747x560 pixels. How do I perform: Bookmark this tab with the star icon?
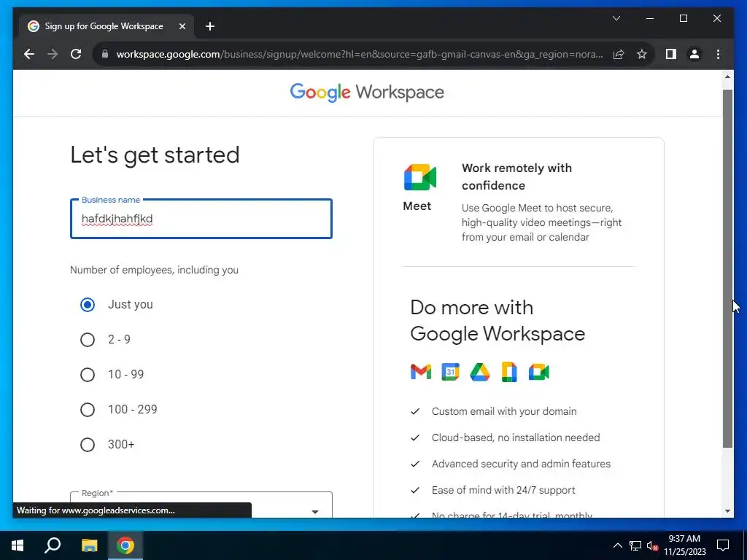point(642,54)
